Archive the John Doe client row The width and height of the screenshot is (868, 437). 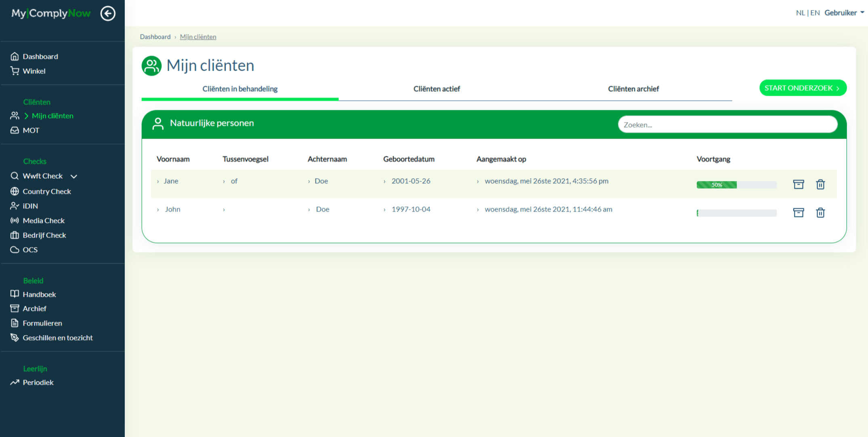click(798, 213)
